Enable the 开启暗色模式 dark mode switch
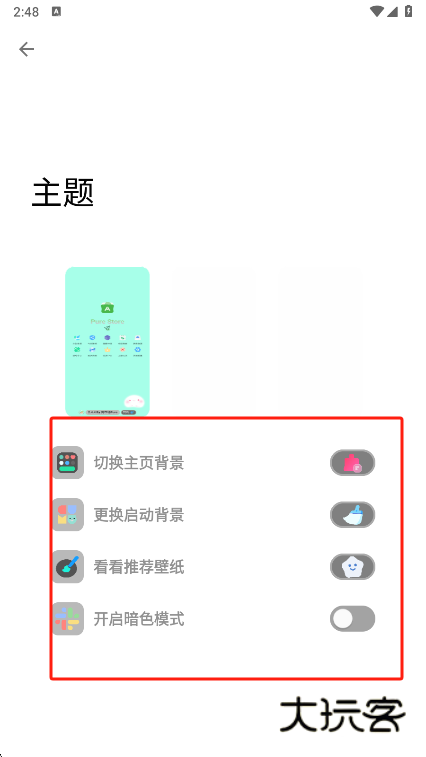Image resolution: width=426 pixels, height=757 pixels. pos(353,619)
